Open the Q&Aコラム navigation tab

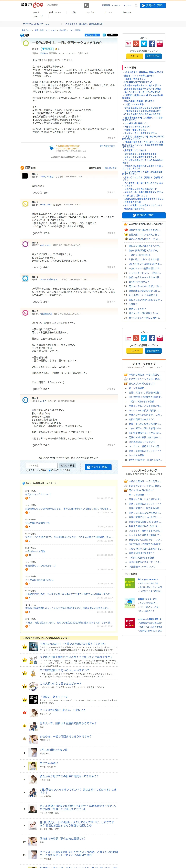[x=38, y=16]
